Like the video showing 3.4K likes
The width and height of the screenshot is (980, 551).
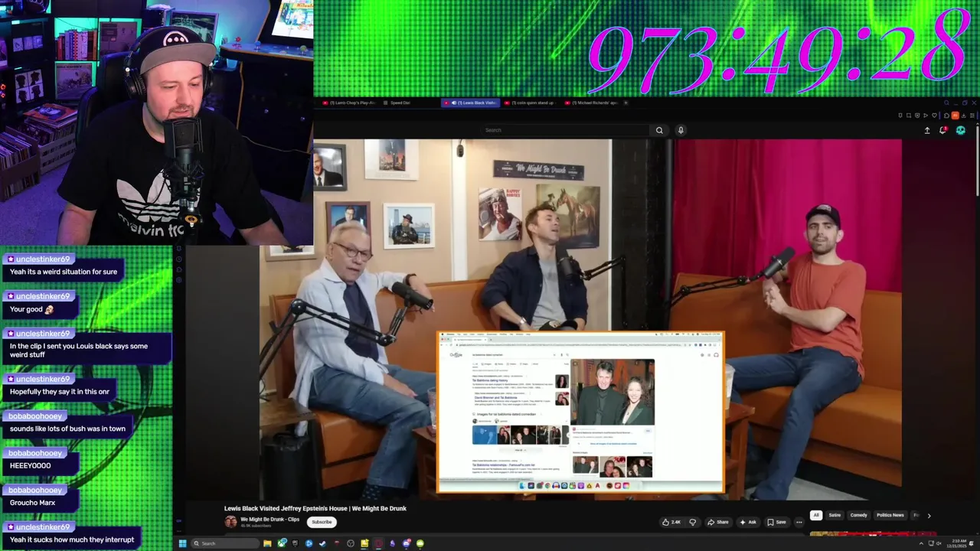point(672,522)
